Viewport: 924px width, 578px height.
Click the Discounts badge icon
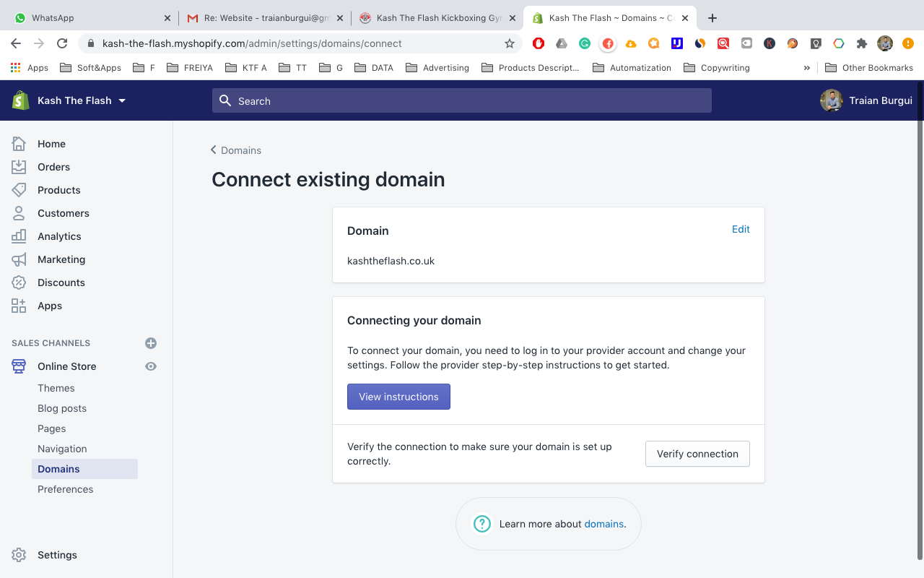click(x=19, y=282)
